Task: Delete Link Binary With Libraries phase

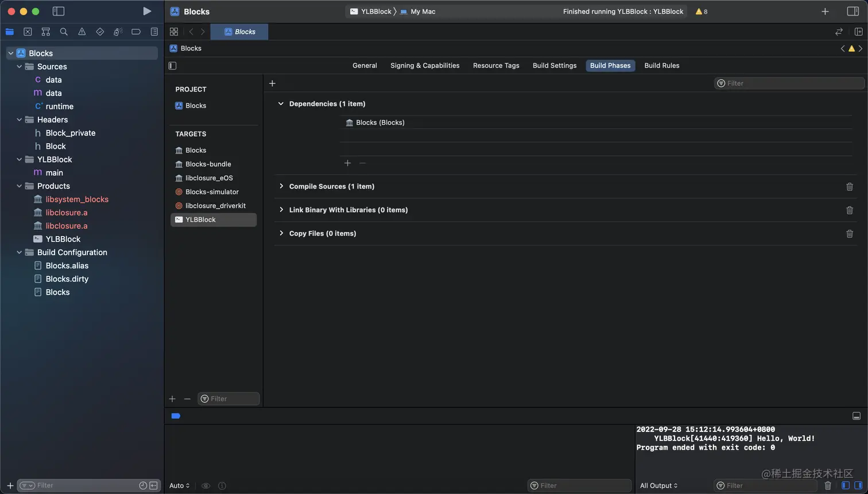Action: click(850, 210)
